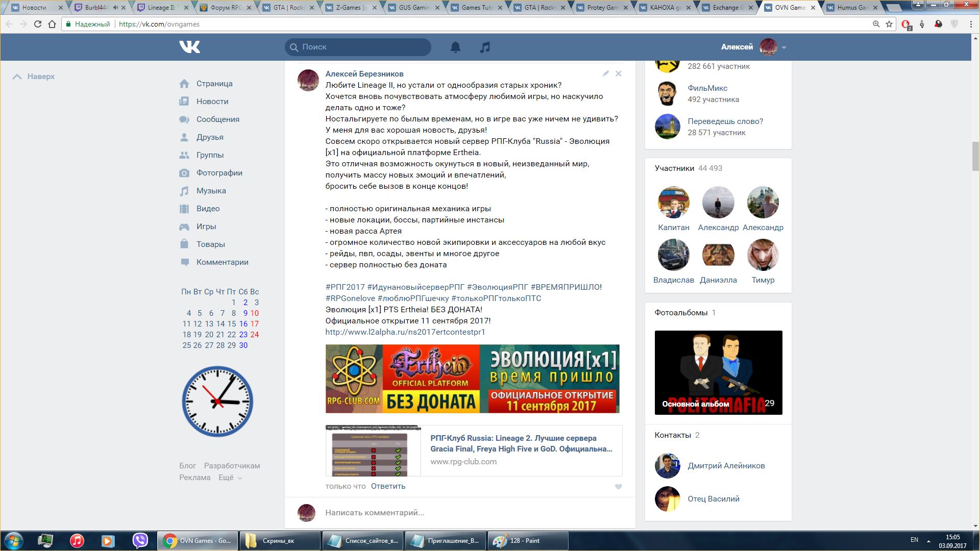This screenshot has height=551, width=980.
Task: Click the Поиск search field
Action: 358,47
